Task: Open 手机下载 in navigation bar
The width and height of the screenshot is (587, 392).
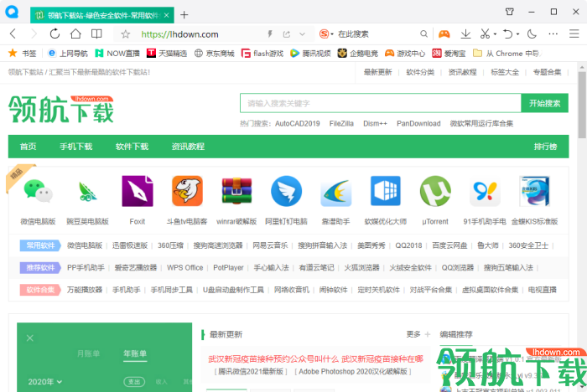Action: 76,147
